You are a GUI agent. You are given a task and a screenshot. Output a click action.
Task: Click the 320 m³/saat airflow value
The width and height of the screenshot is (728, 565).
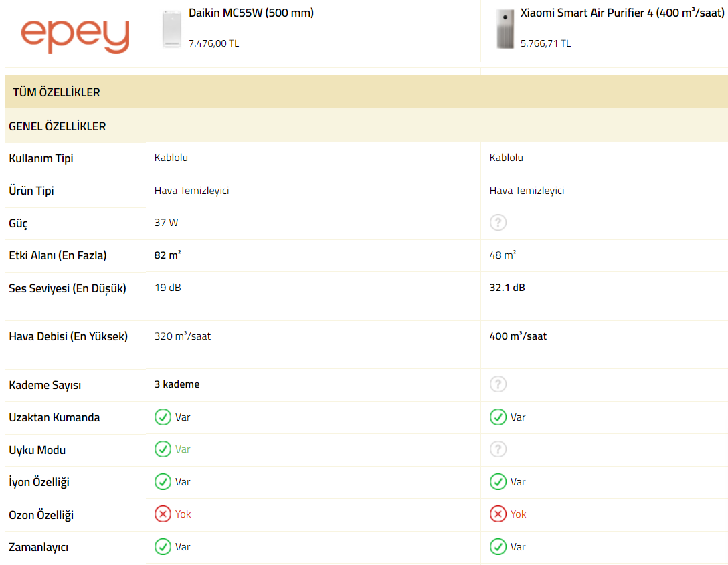[x=183, y=336]
